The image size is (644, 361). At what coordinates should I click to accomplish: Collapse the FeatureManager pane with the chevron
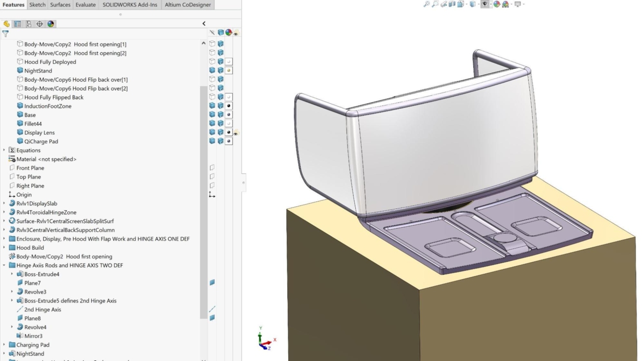[204, 23]
